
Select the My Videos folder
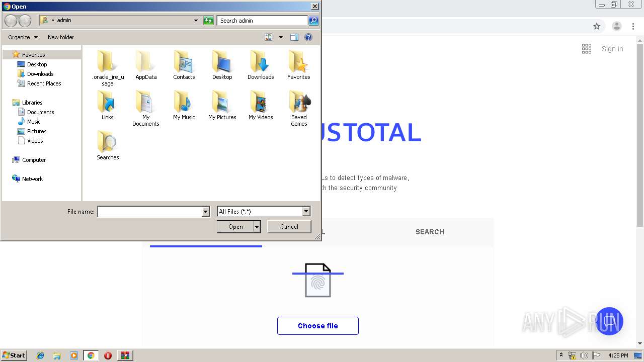coord(261,106)
